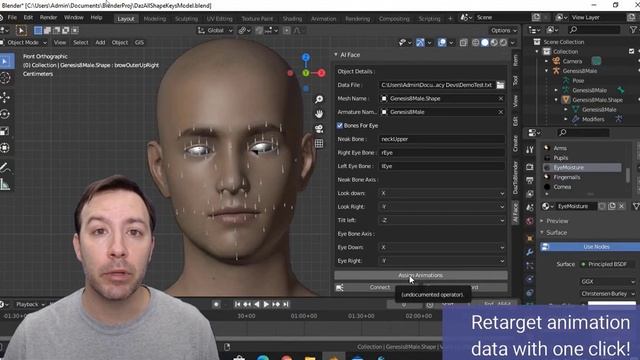The width and height of the screenshot is (640, 360).
Task: Open the Tilt left axis dropdown
Action: [x=442, y=220]
